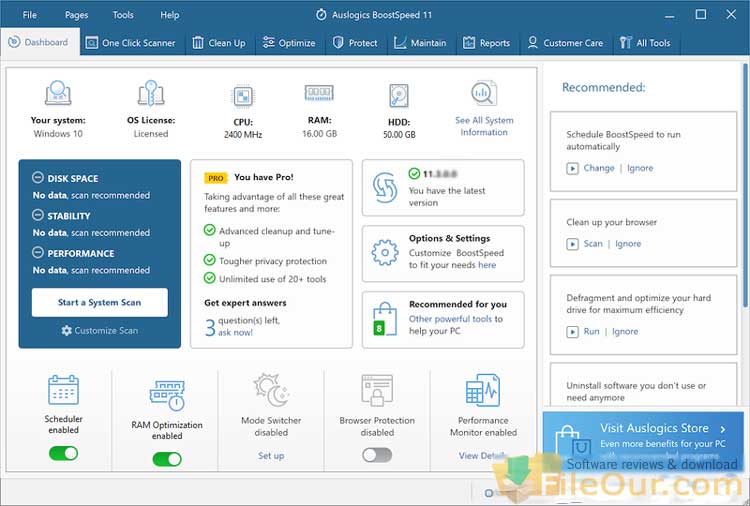This screenshot has height=506, width=750.
Task: Open the Reports tab
Action: click(x=486, y=43)
